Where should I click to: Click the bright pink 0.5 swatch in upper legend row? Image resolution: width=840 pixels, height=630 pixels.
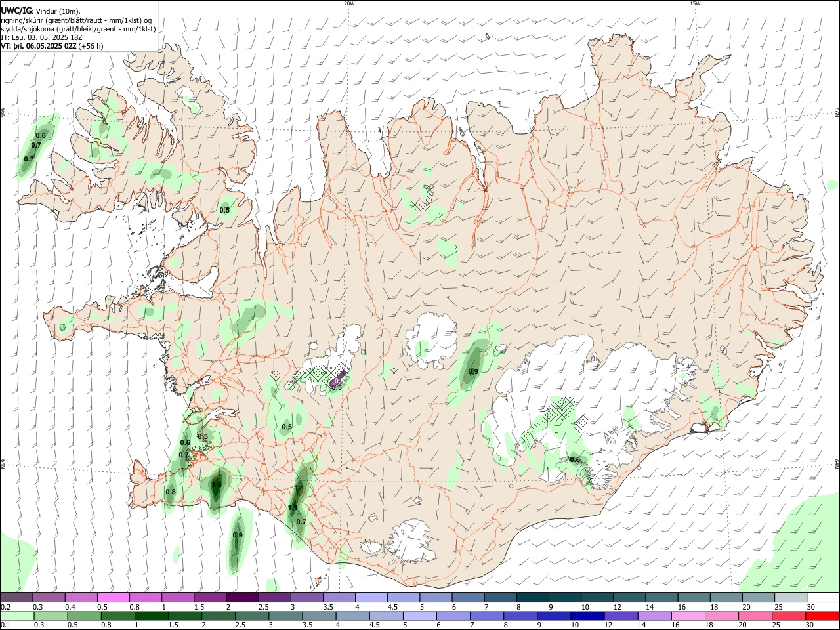click(114, 598)
